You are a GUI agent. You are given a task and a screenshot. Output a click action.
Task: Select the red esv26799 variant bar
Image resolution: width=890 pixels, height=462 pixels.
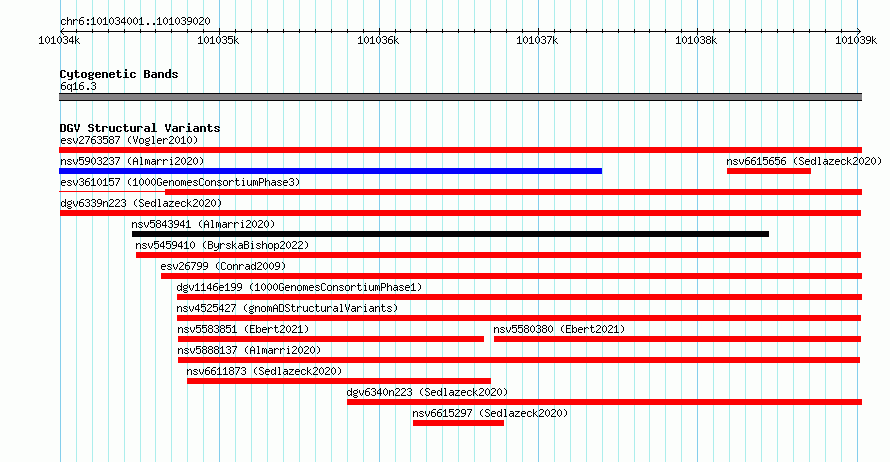511,276
